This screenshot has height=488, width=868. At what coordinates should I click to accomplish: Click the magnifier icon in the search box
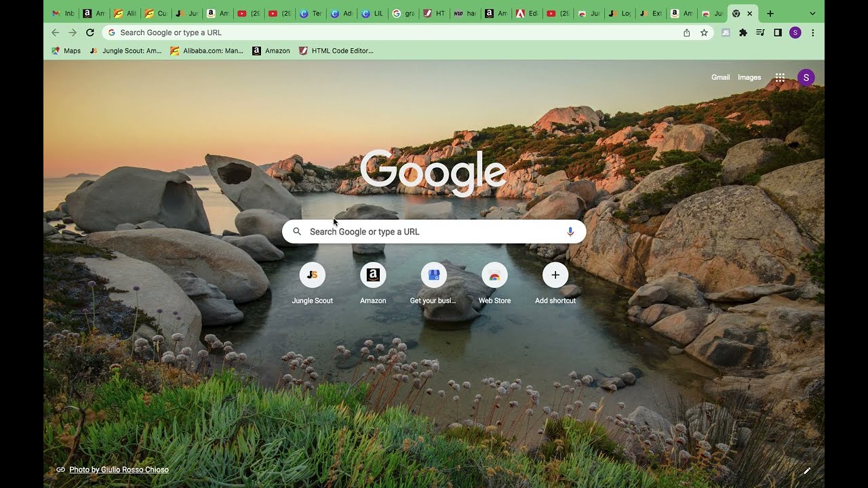(297, 232)
